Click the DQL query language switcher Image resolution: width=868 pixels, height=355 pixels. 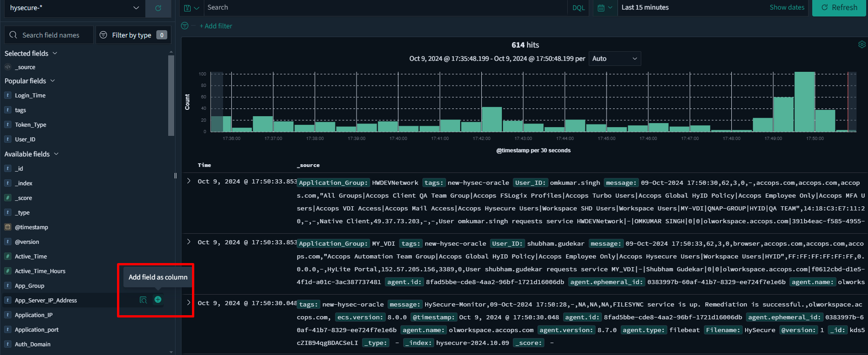(578, 8)
